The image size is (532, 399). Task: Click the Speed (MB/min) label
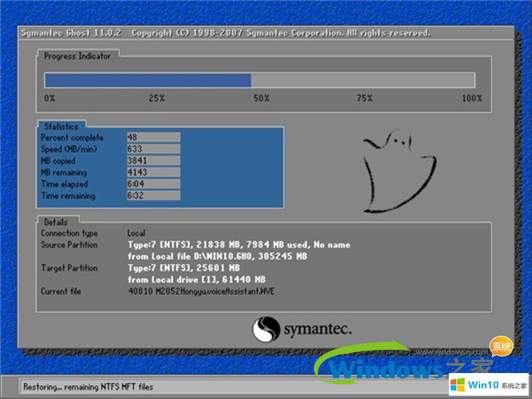pos(69,149)
